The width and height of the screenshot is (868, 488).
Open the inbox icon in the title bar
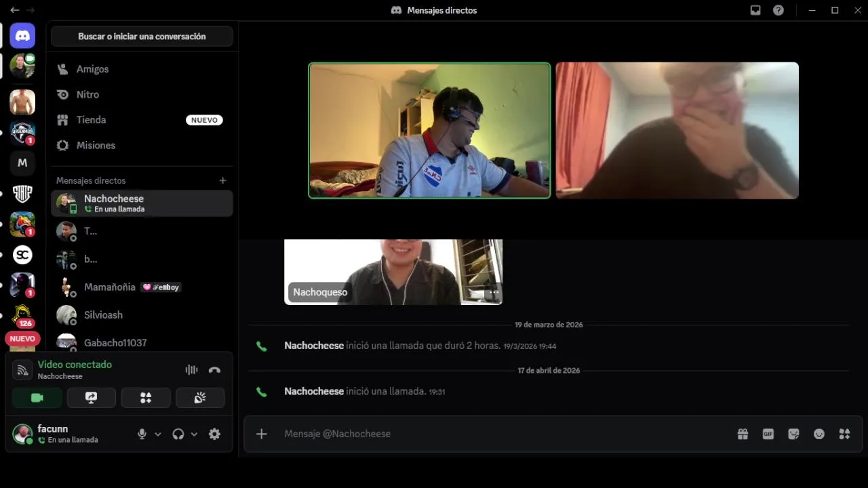[755, 10]
